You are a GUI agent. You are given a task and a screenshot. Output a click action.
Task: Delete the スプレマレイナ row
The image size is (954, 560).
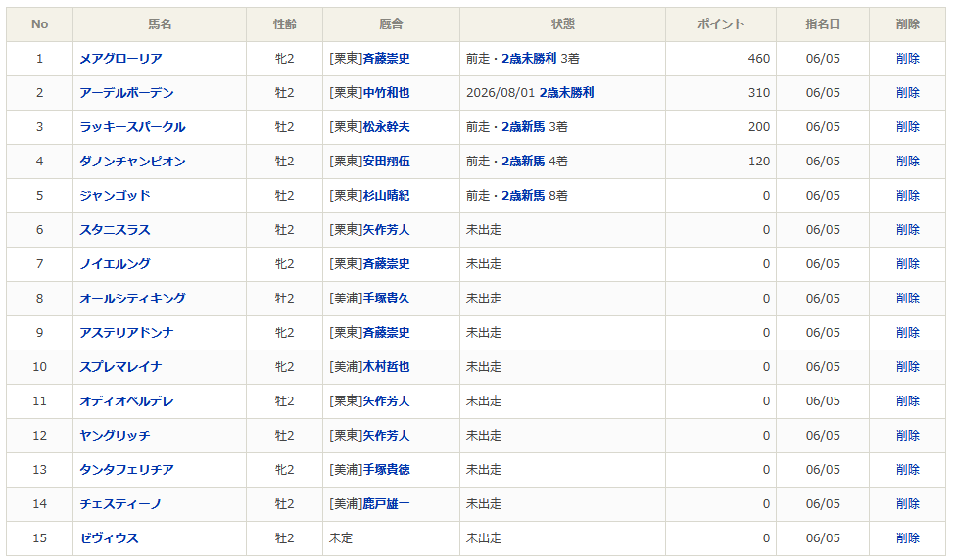click(x=907, y=367)
